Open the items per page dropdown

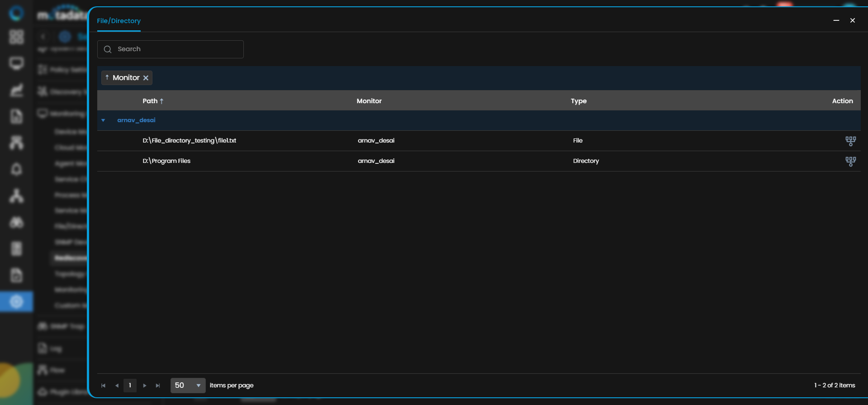[x=188, y=386]
